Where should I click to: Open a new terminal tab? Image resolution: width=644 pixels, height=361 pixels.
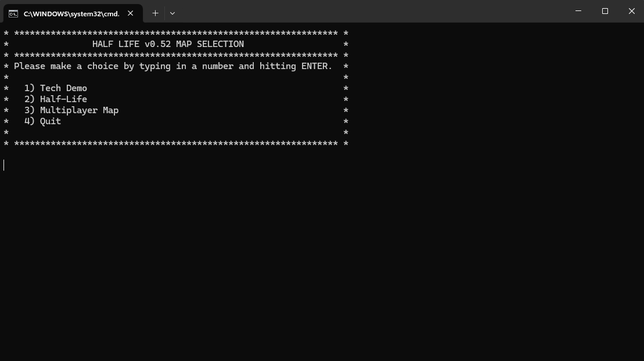tap(155, 13)
